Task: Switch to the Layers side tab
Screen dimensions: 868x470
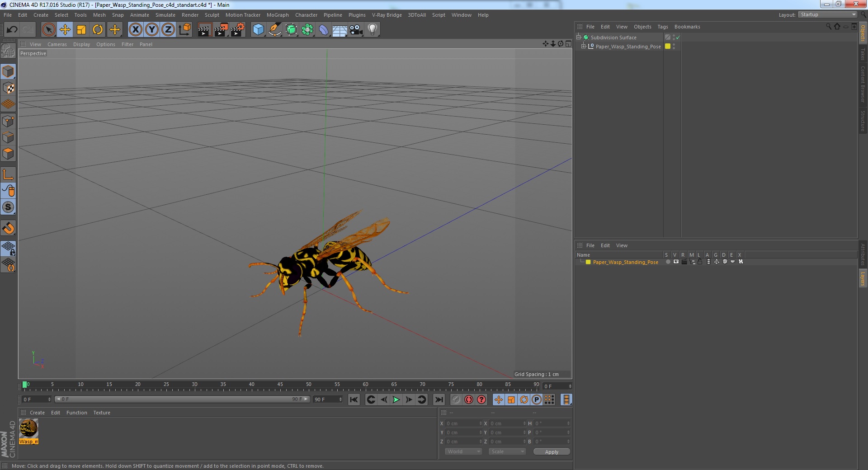Action: click(863, 279)
